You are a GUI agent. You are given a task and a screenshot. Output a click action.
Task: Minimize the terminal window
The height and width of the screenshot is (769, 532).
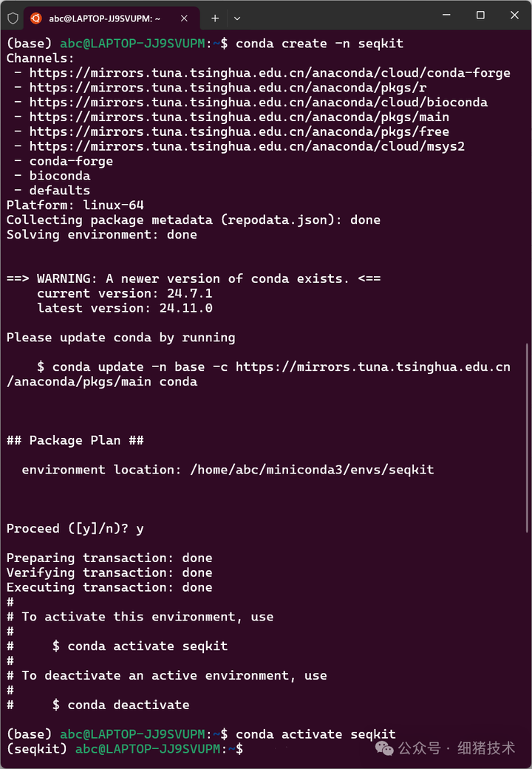pos(446,15)
